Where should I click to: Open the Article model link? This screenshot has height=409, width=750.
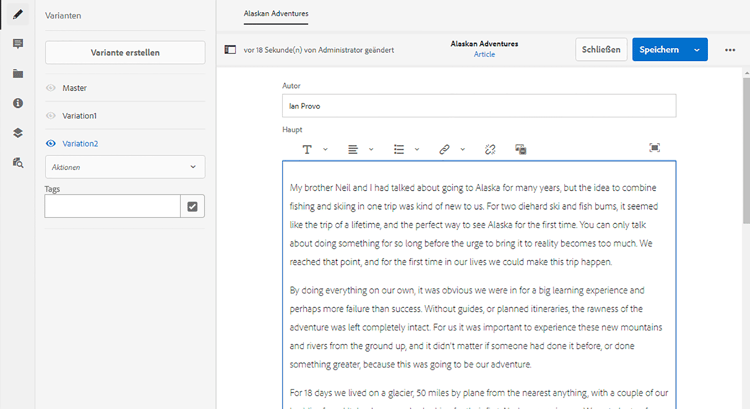pyautogui.click(x=485, y=55)
